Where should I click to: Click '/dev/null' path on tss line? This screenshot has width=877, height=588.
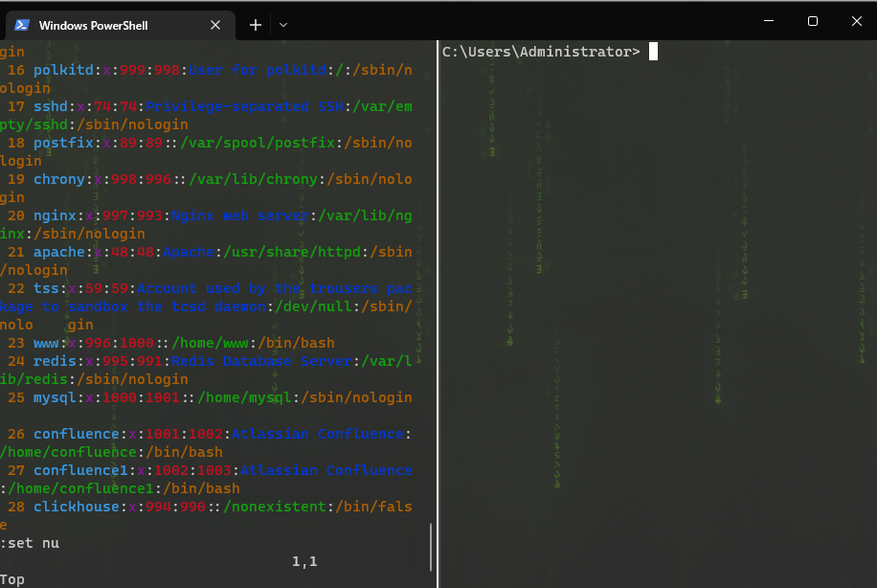(313, 306)
